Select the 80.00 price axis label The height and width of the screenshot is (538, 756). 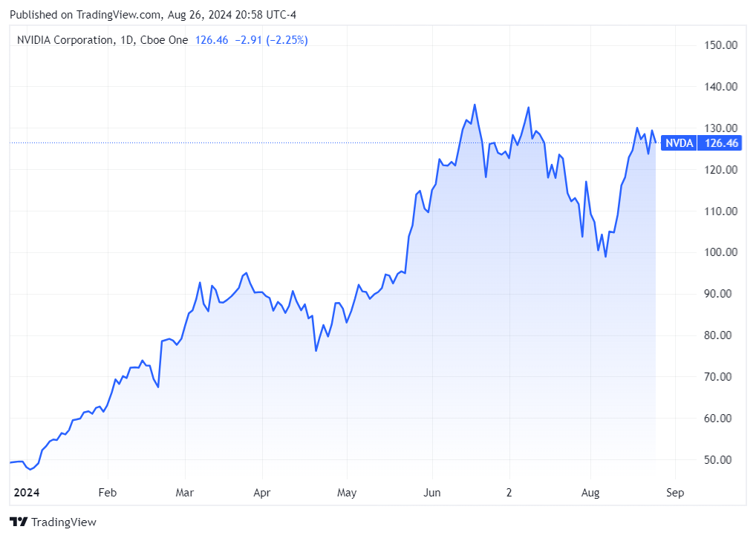[717, 335]
